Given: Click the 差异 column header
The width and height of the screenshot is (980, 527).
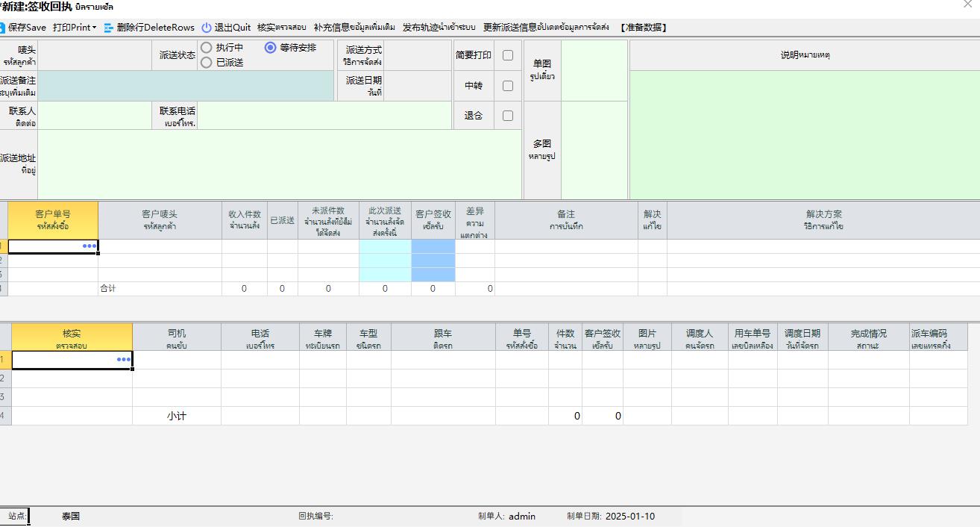Looking at the screenshot, I should (475, 219).
